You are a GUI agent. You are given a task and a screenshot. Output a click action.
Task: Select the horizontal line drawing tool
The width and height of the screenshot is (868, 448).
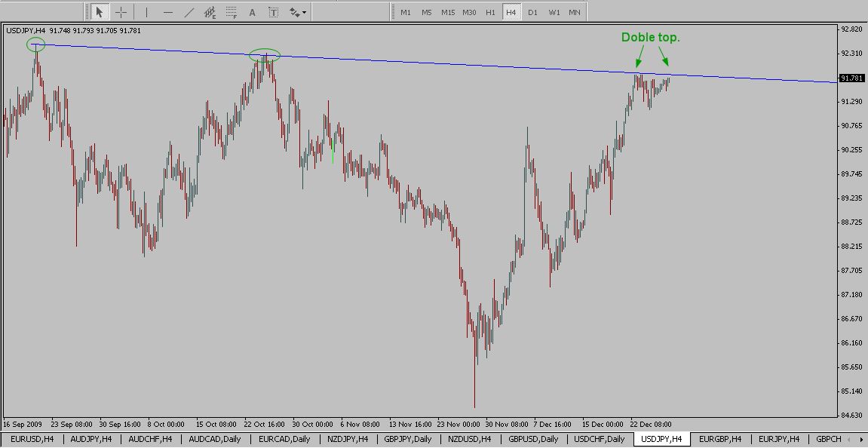167,12
